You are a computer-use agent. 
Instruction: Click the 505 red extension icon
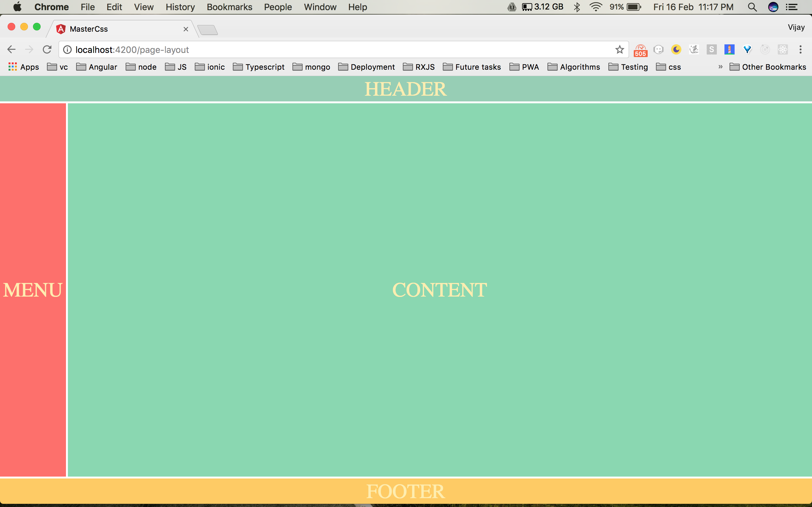pos(641,49)
